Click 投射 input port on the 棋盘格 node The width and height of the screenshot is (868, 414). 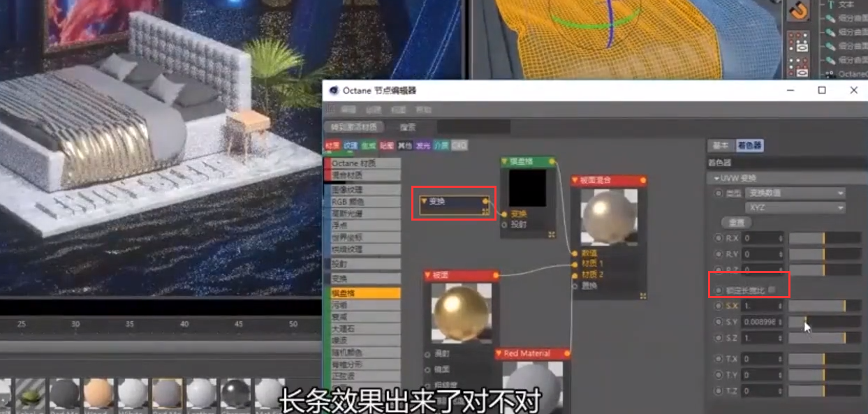pyautogui.click(x=505, y=225)
